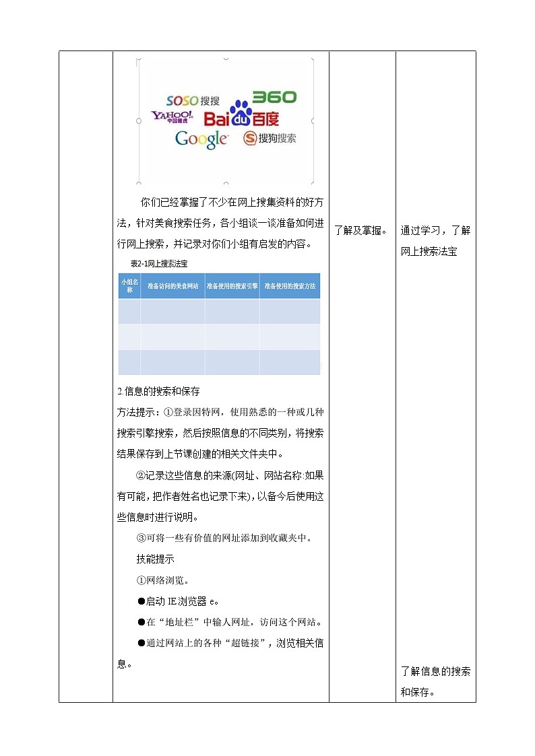This screenshot has height=756, width=535.
Task: Click the 技能提示 line
Action: tap(155, 559)
